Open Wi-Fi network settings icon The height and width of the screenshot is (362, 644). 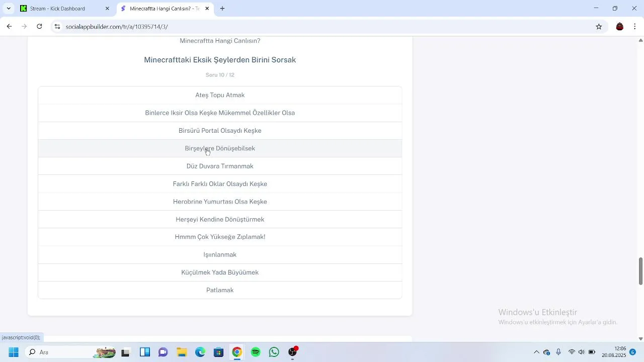coord(572,352)
